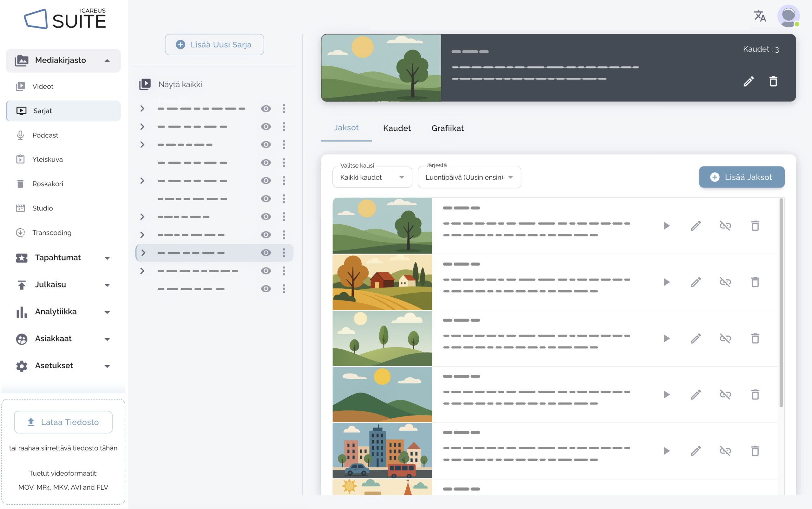
Task: Edit the series using header pencil icon
Action: [748, 82]
